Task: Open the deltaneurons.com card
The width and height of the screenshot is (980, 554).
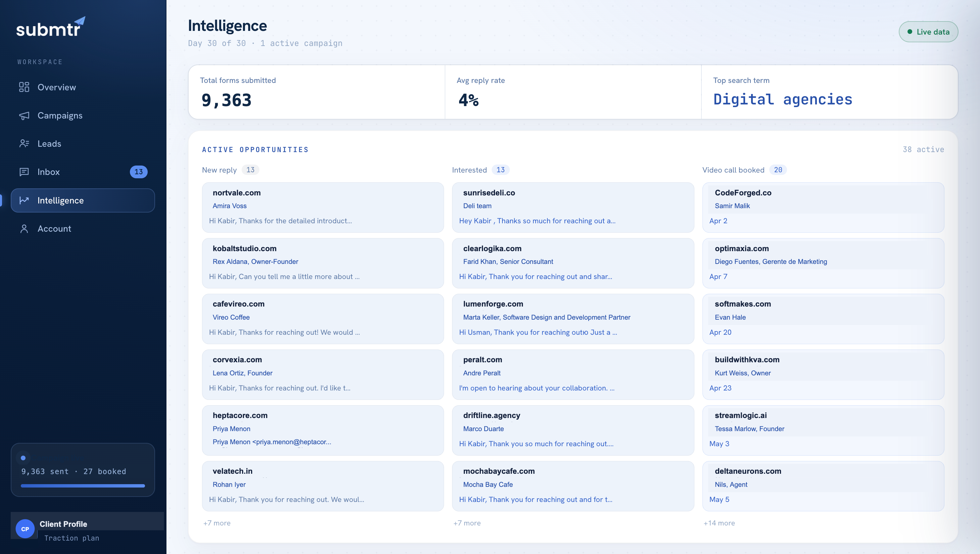Action: (823, 486)
